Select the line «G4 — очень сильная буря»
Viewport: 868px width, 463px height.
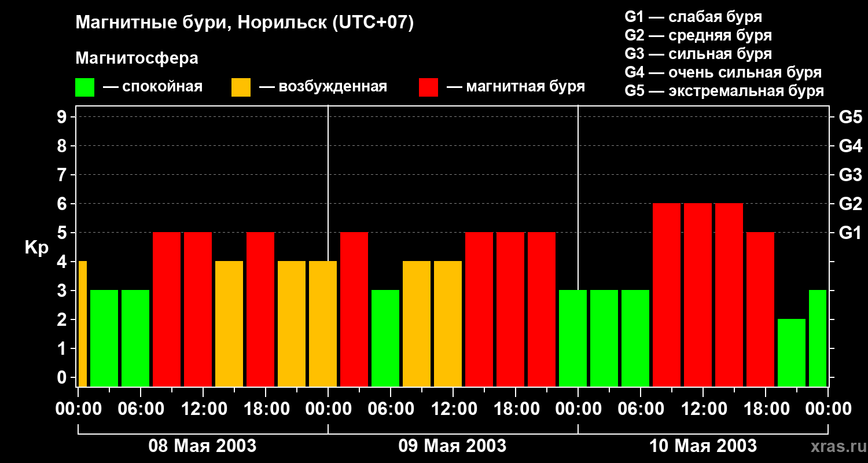coord(723,72)
